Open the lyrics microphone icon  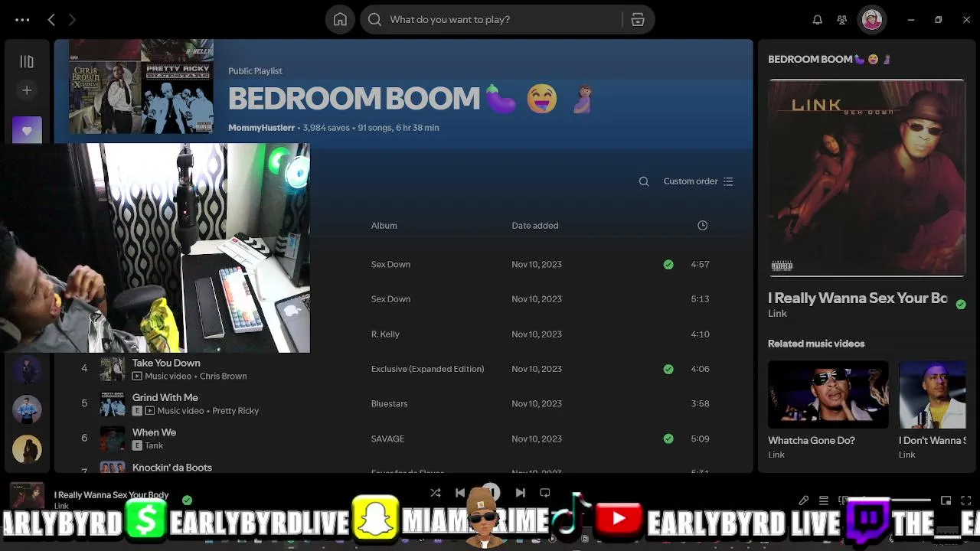(x=803, y=500)
